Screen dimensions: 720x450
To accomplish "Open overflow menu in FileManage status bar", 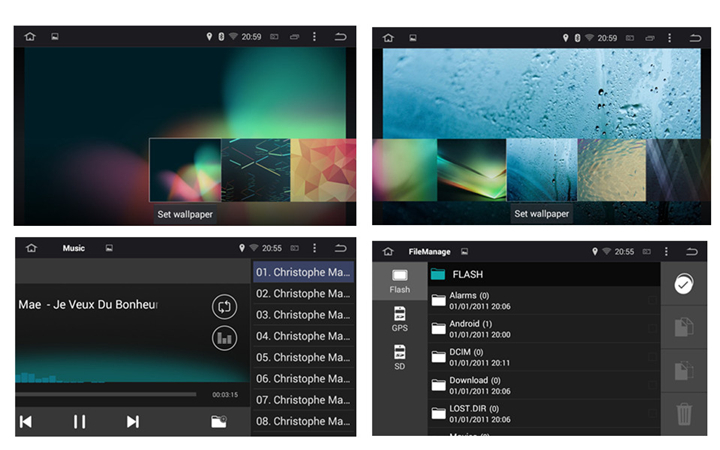I will click(x=666, y=251).
